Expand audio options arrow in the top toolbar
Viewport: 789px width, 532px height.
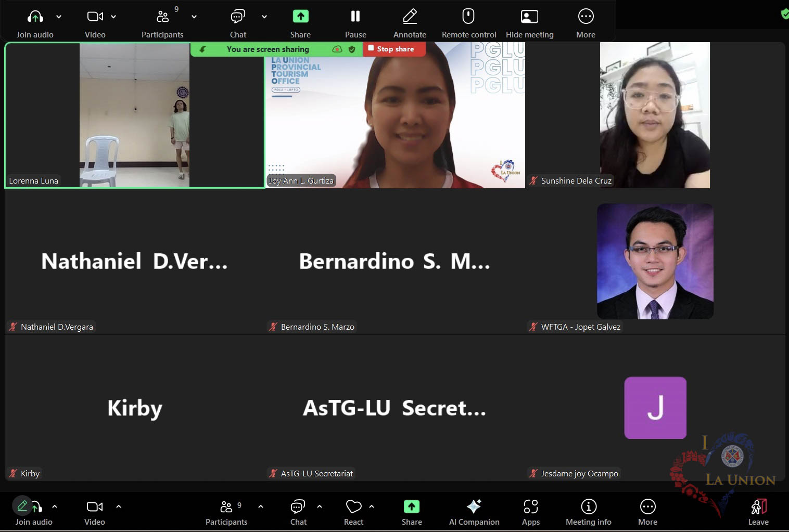point(59,17)
